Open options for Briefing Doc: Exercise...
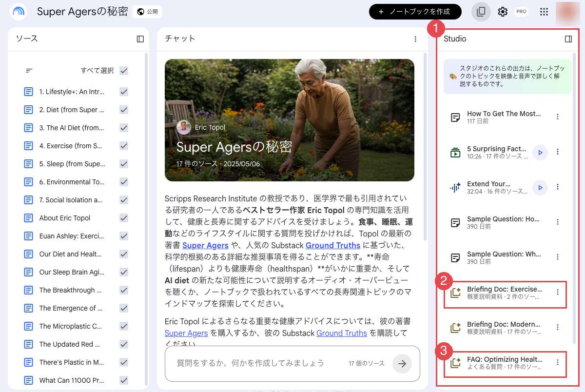Screen dimensions: 585x392 click(x=558, y=292)
